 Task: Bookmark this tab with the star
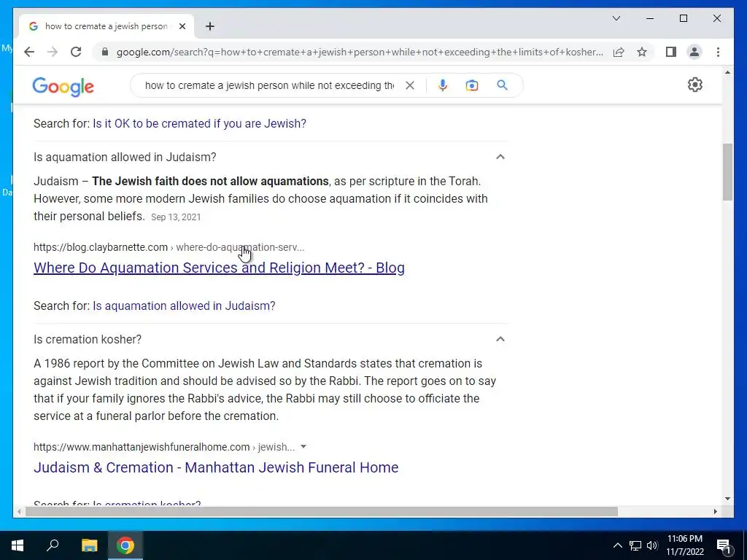642,52
